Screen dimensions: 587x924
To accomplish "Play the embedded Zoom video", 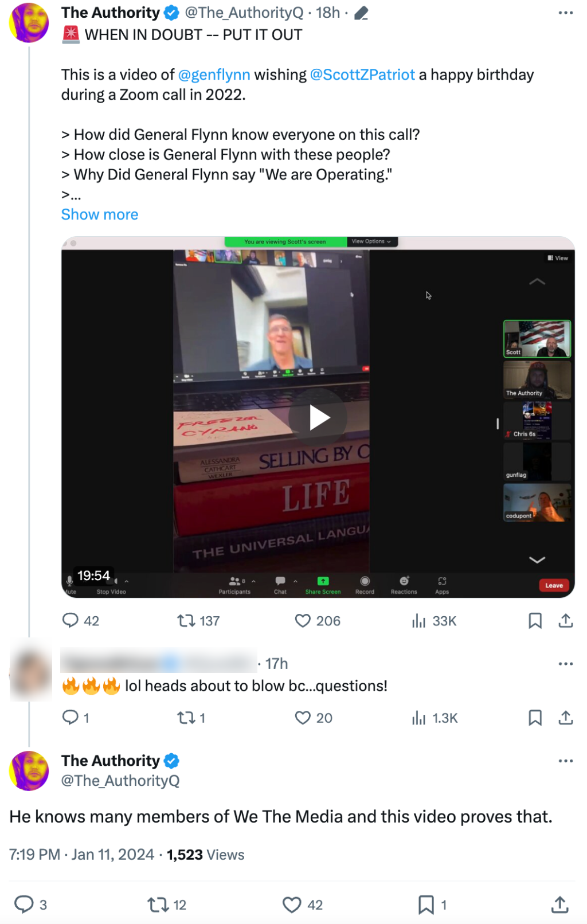I will 321,418.
